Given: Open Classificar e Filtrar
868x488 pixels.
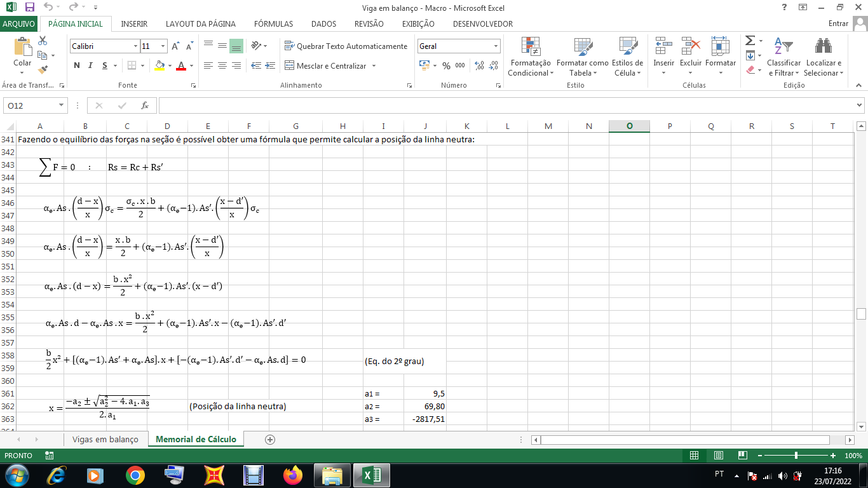Looking at the screenshot, I should pos(783,57).
